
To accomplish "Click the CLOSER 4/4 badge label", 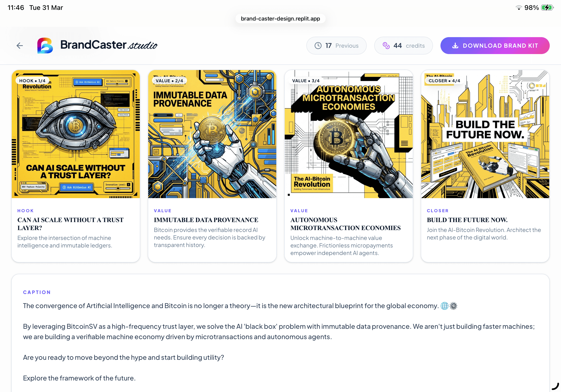I will click(x=444, y=81).
